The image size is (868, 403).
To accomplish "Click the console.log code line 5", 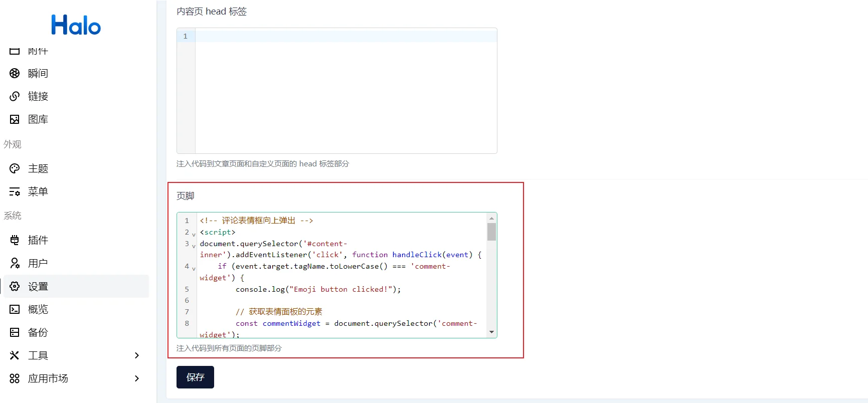I will 318,289.
